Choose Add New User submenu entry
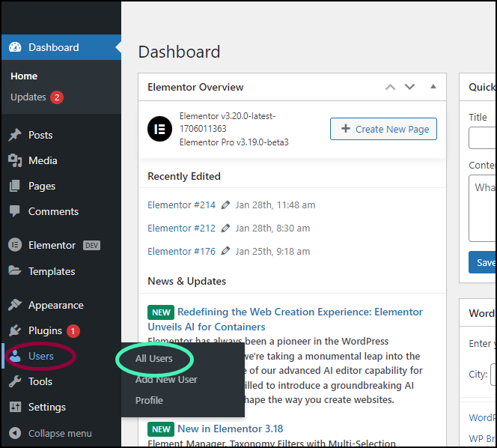Viewport: 497px width, 448px height. (166, 380)
